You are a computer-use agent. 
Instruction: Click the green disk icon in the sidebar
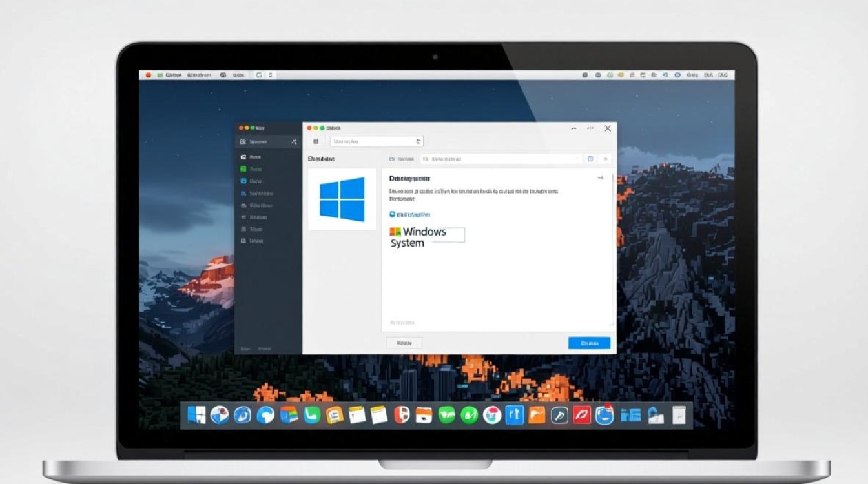pos(244,169)
